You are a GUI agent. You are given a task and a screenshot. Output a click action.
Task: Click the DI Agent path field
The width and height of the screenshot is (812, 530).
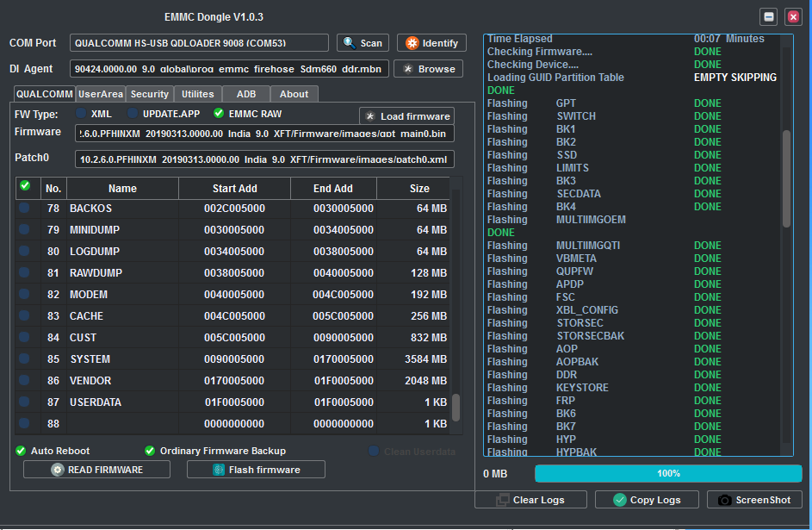point(229,69)
